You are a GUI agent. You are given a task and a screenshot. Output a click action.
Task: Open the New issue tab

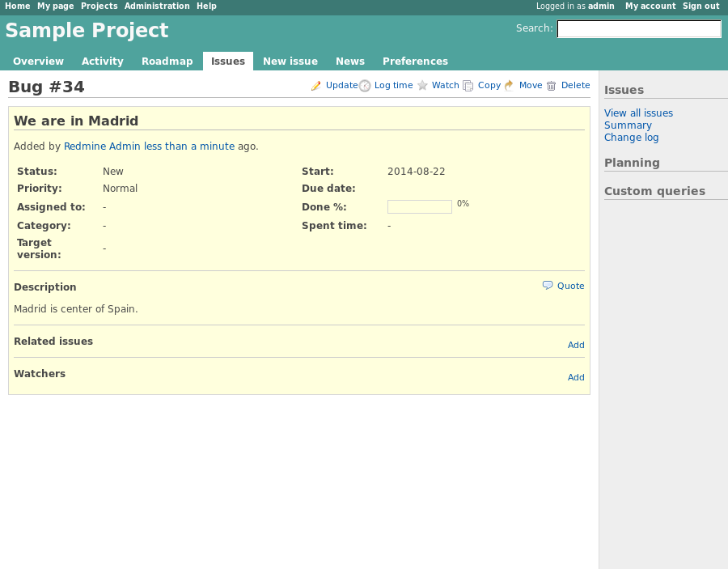pyautogui.click(x=290, y=62)
